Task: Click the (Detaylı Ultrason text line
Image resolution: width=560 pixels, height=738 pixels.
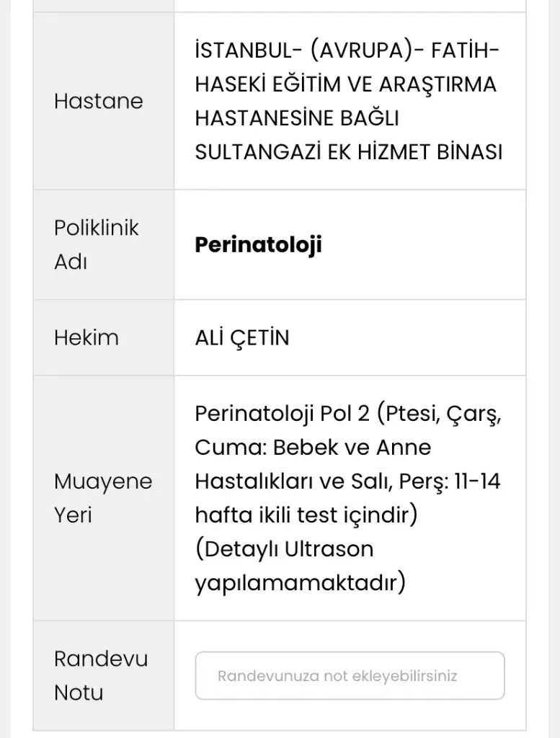Action: click(284, 548)
